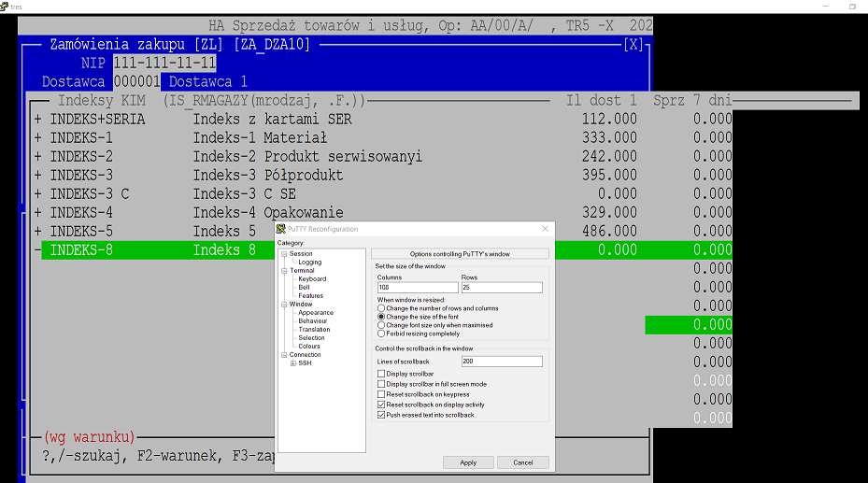The width and height of the screenshot is (868, 483).
Task: Select the INDEKS-2 row
Action: (x=383, y=157)
